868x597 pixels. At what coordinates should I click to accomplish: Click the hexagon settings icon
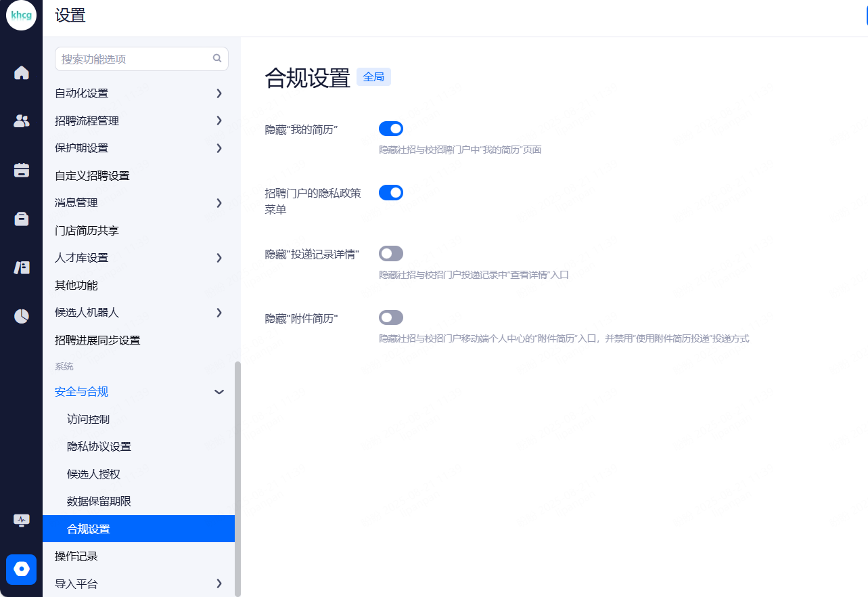click(22, 569)
